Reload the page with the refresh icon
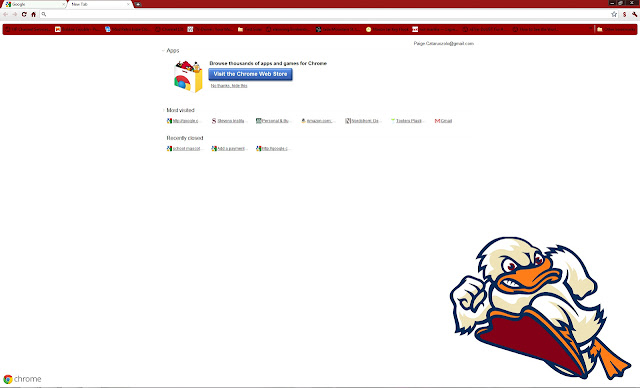 click(x=24, y=14)
